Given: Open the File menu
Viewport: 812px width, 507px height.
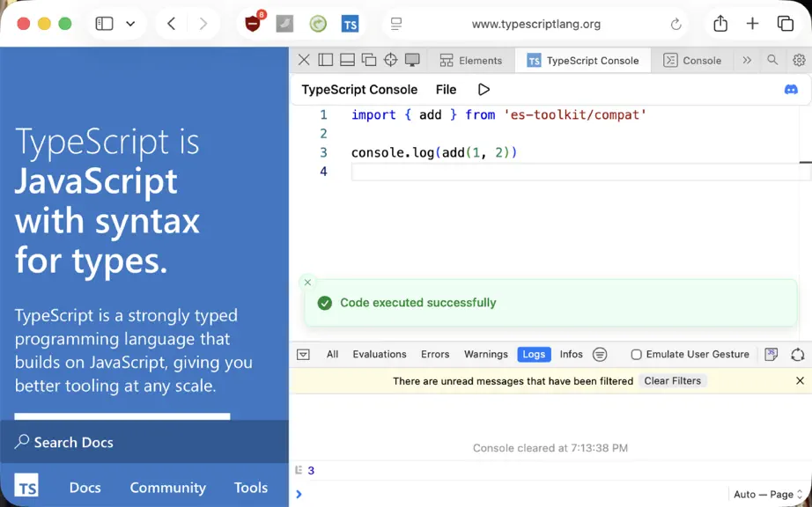Looking at the screenshot, I should pos(446,90).
